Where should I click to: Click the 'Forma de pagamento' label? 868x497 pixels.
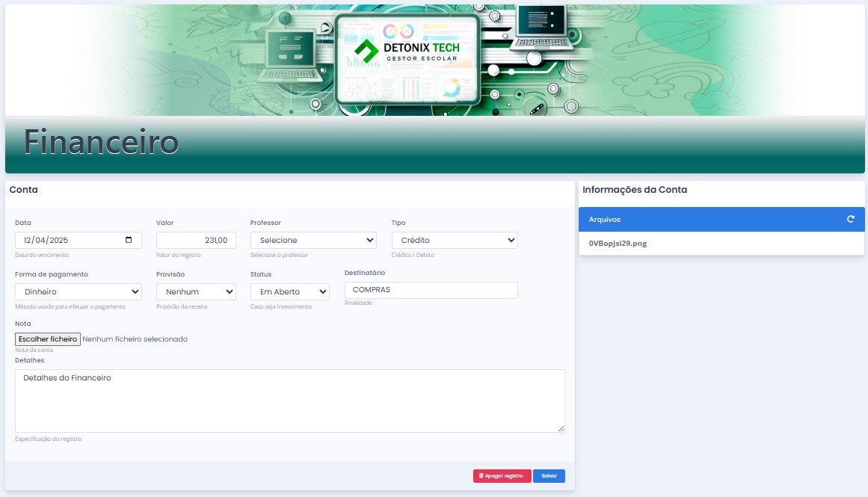point(52,274)
